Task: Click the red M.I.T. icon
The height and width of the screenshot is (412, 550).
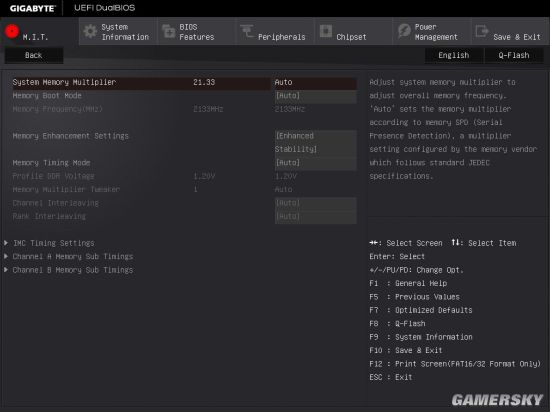Action: (x=12, y=32)
